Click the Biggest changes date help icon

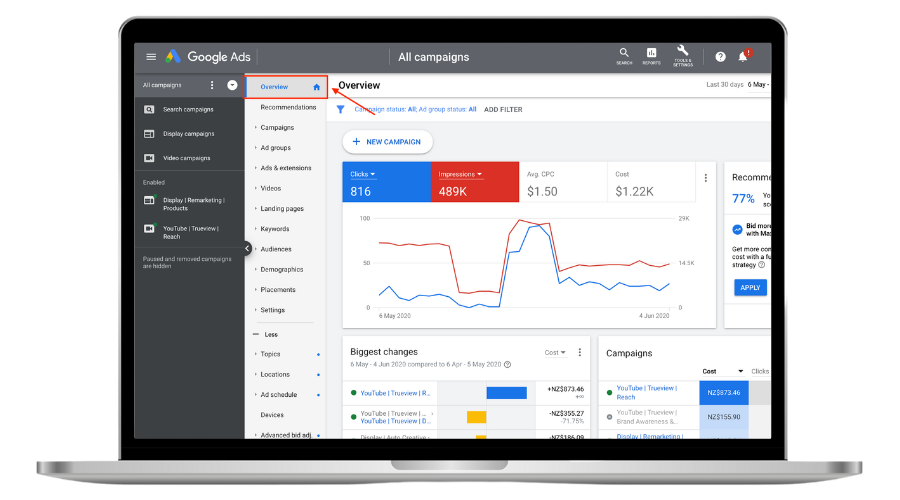click(x=507, y=365)
